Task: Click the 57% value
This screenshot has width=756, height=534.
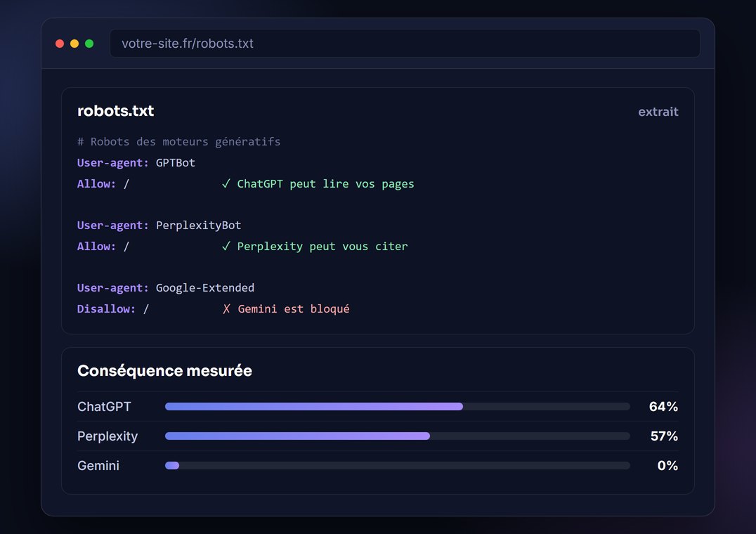Action: pyautogui.click(x=664, y=436)
